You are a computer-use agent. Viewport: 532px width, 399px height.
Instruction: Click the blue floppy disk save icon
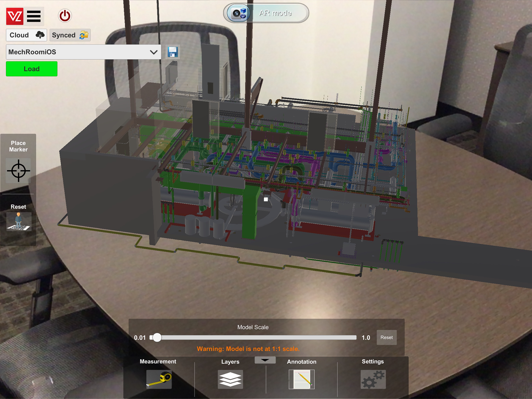click(173, 52)
